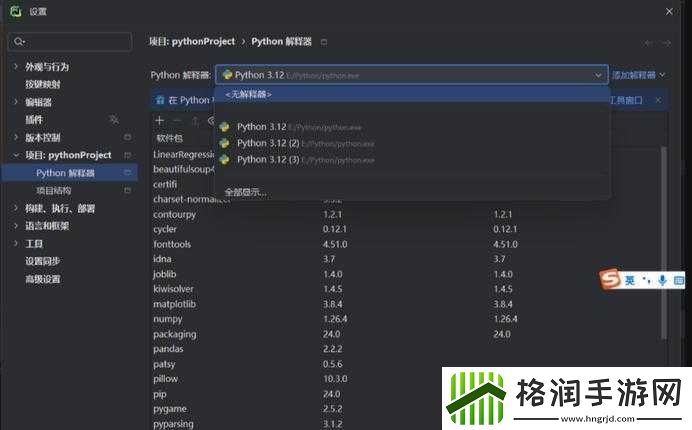This screenshot has width=692, height=430.
Task: Collapse the 项目: pythonProject node
Action: click(x=15, y=155)
